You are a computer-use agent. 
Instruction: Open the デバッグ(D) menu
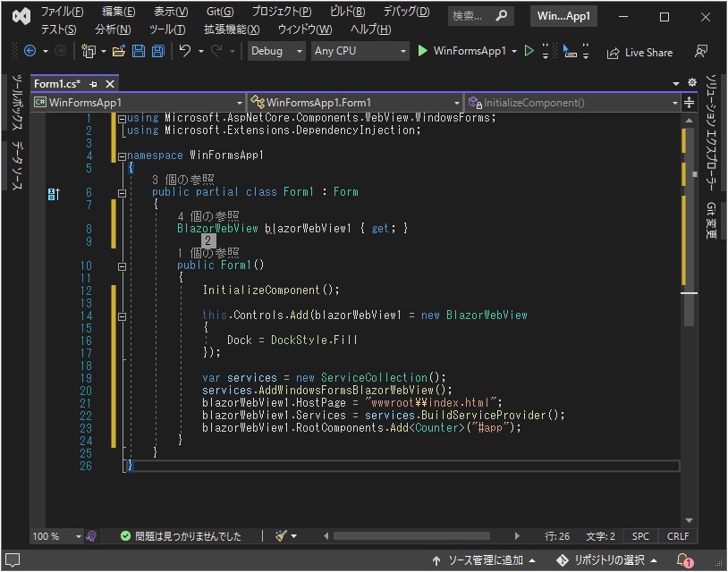[x=405, y=12]
